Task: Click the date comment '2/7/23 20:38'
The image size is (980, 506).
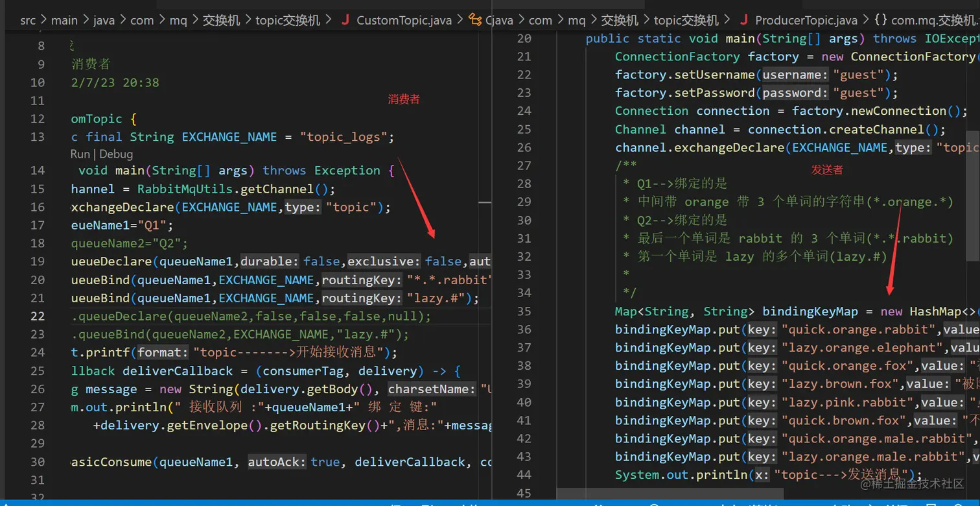Action: (115, 82)
